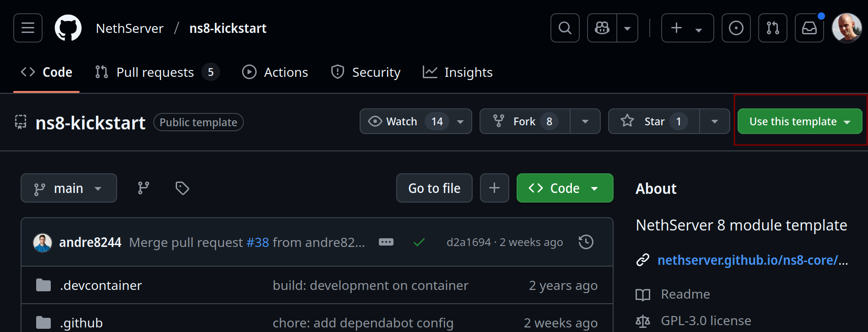This screenshot has height=332, width=868.
Task: View tags via the tag icon
Action: click(182, 188)
